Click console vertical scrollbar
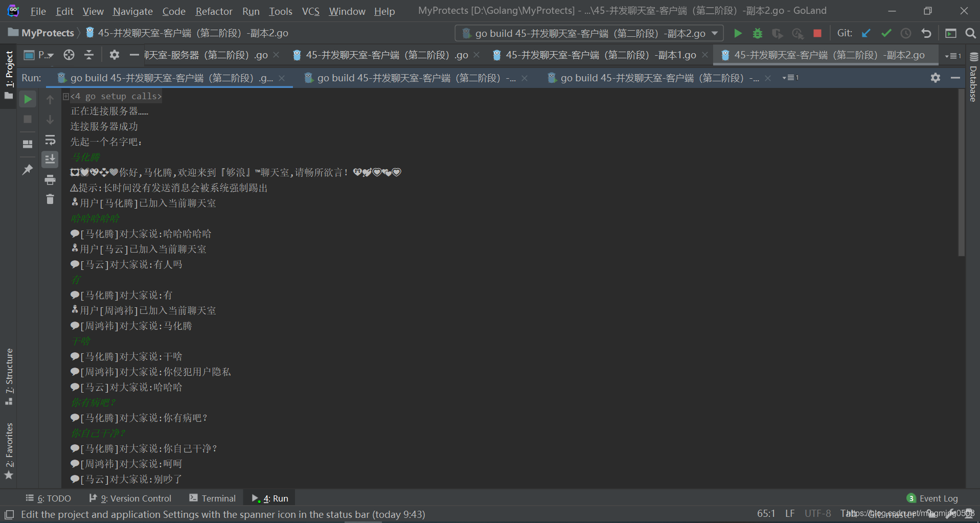The width and height of the screenshot is (980, 523). [x=961, y=174]
